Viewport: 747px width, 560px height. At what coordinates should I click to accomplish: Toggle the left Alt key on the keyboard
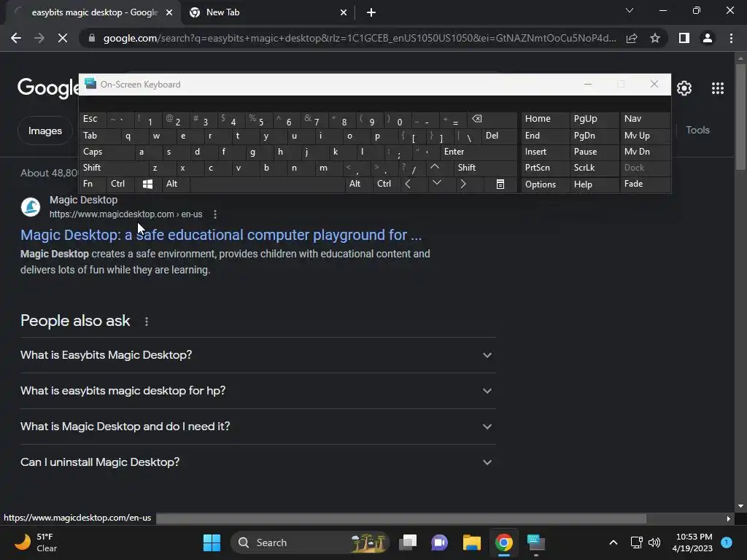tap(175, 184)
